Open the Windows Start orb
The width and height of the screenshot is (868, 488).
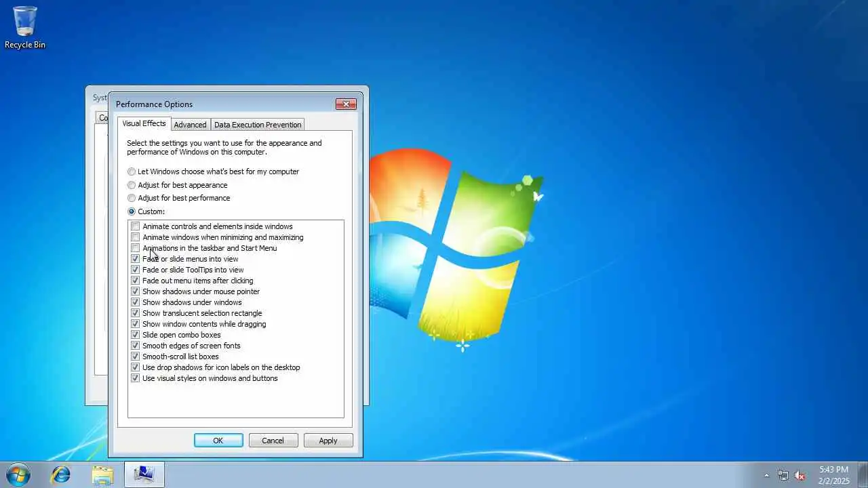tap(18, 474)
